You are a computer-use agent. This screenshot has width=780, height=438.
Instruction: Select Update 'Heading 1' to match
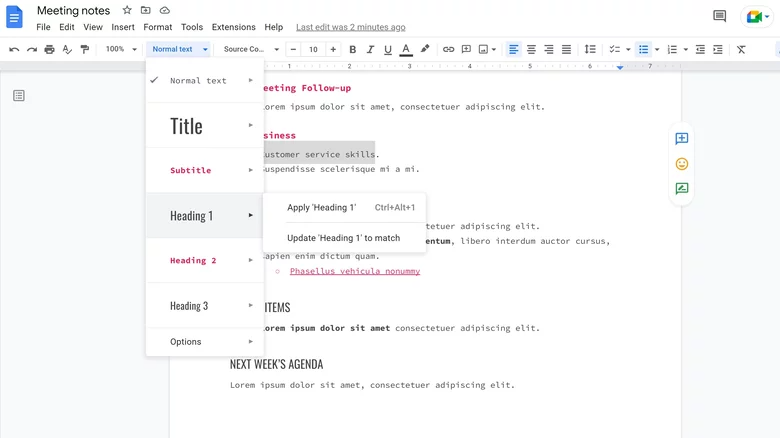click(343, 238)
